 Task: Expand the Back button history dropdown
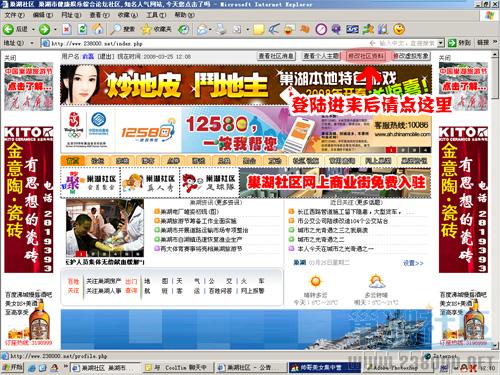point(33,30)
